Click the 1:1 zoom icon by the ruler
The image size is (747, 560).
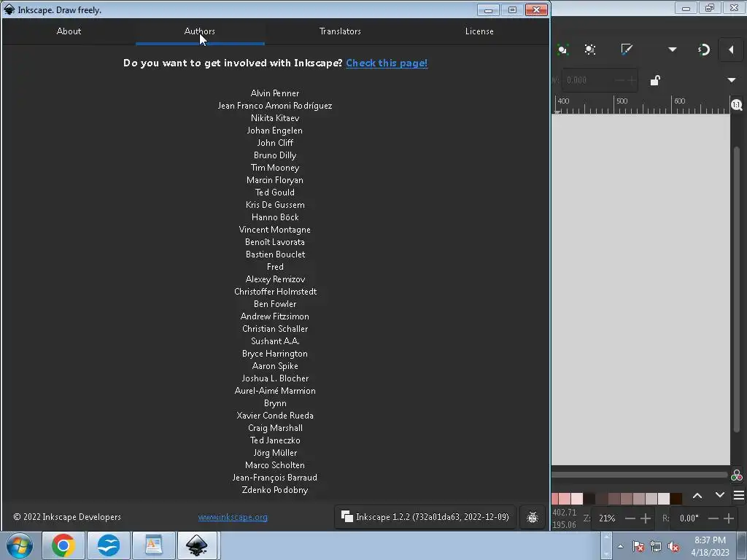click(x=737, y=105)
